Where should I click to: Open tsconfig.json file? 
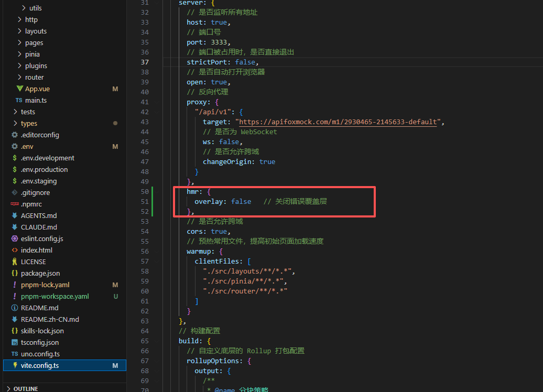40,342
